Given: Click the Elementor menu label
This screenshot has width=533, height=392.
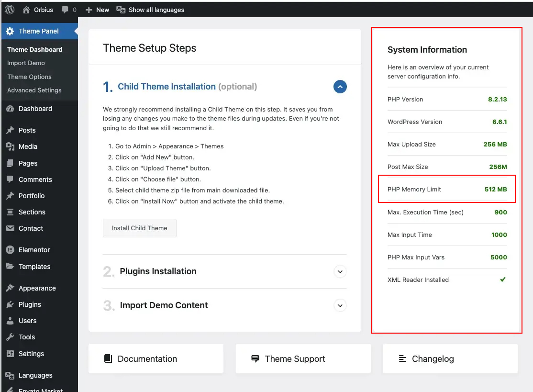Looking at the screenshot, I should click(x=34, y=250).
